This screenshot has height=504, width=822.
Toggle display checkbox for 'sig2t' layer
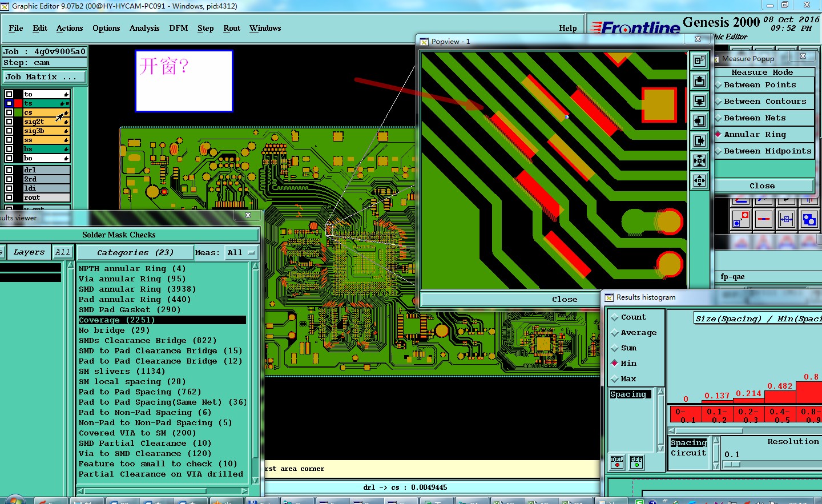click(x=9, y=122)
